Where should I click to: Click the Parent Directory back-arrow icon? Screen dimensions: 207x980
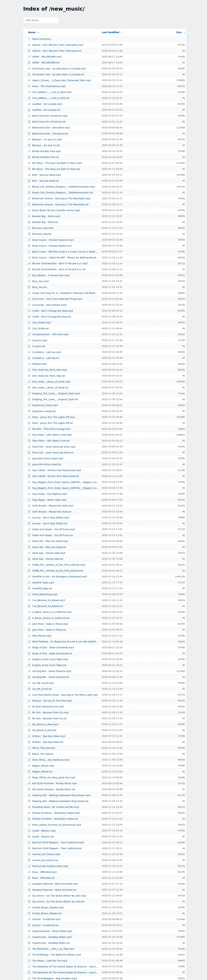[x=29, y=39]
